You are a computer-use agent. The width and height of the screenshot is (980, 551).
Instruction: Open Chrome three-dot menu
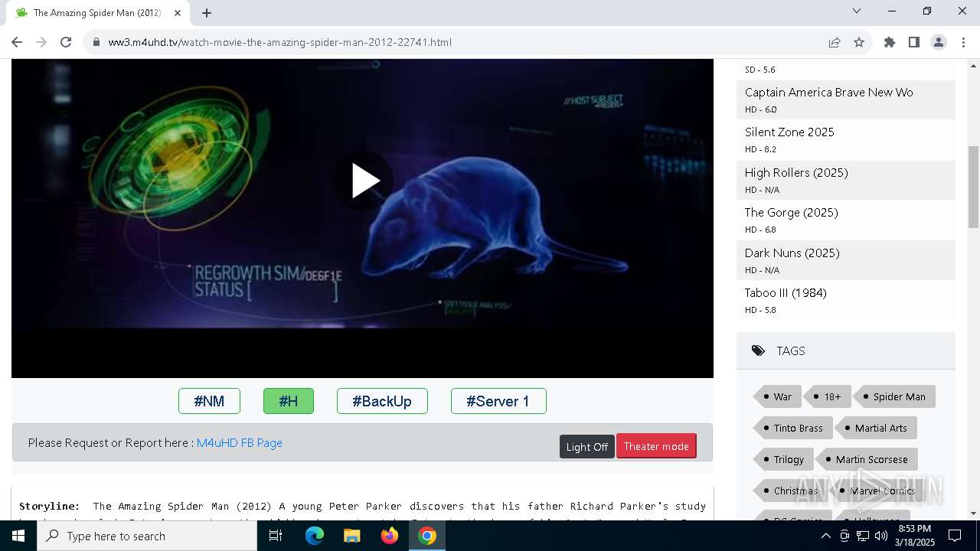click(963, 42)
